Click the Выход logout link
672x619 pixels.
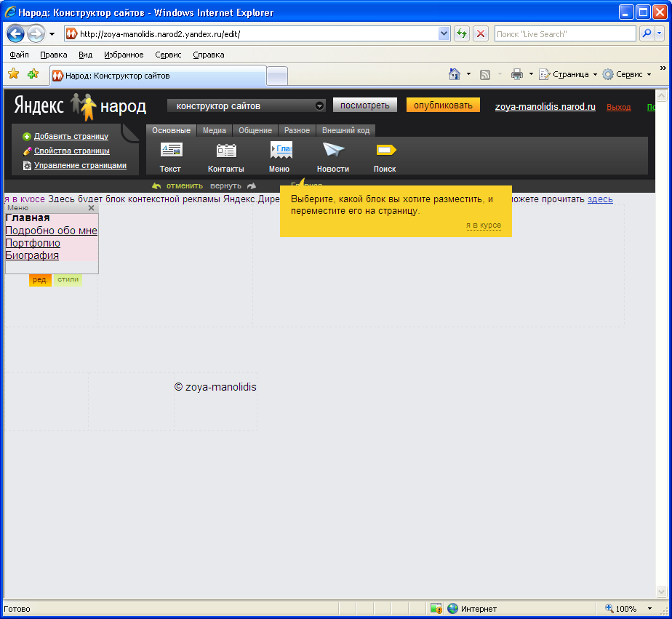pos(618,107)
